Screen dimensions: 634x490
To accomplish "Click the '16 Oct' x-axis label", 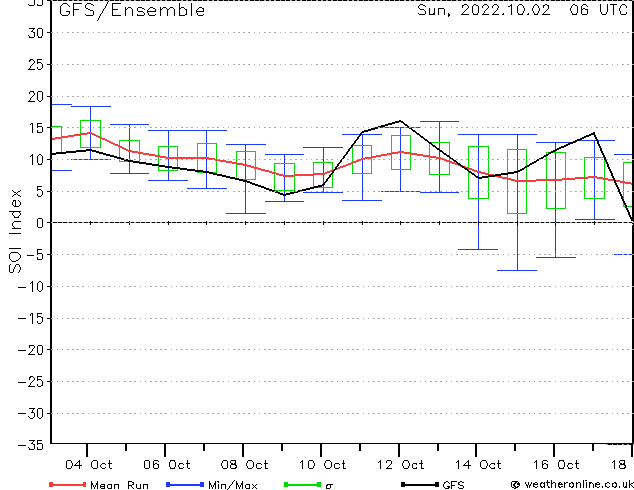I will click(x=556, y=465).
